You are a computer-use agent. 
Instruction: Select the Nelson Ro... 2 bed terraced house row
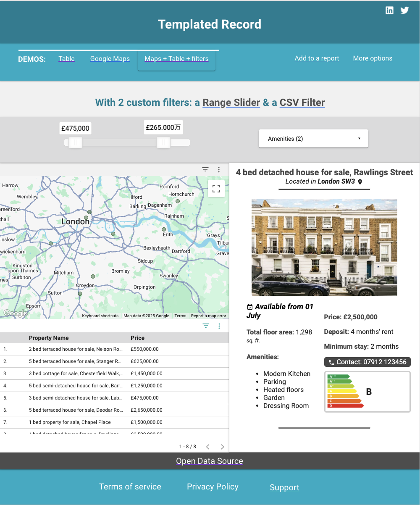[x=76, y=349]
